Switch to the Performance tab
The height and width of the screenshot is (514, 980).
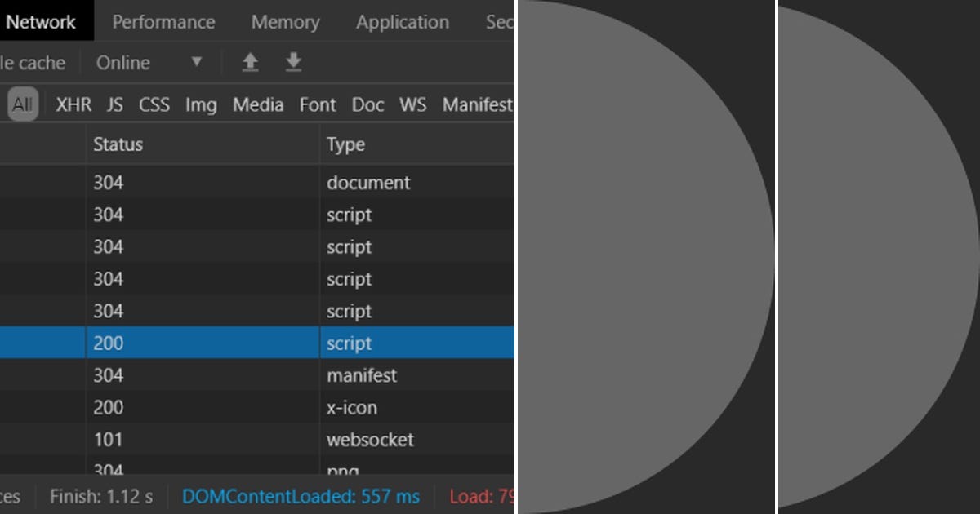coord(163,22)
